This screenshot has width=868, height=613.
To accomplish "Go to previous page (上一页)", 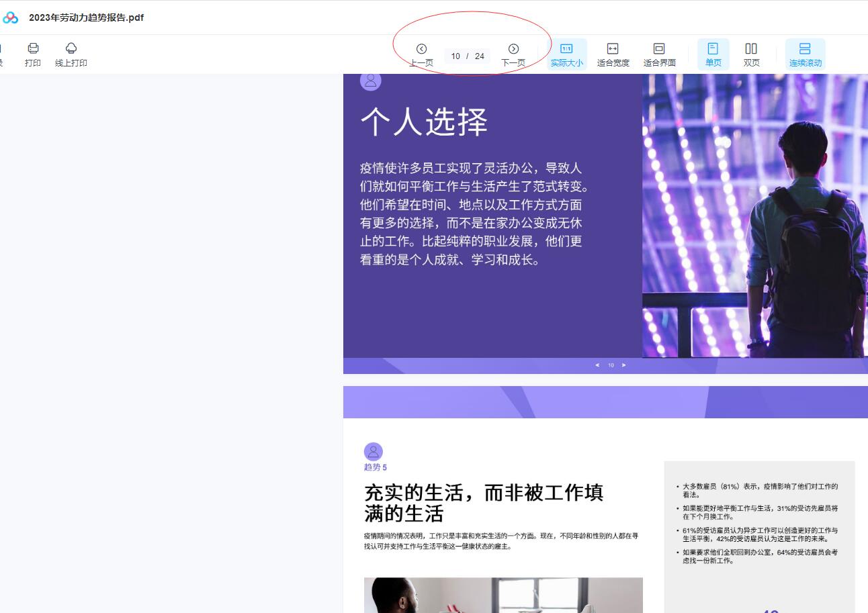I will pyautogui.click(x=421, y=49).
